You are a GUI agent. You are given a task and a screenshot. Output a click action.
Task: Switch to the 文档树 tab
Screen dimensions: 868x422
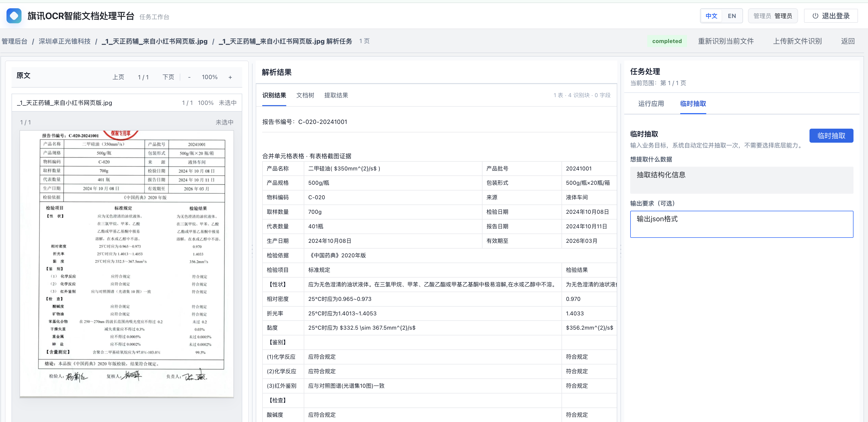coord(305,95)
